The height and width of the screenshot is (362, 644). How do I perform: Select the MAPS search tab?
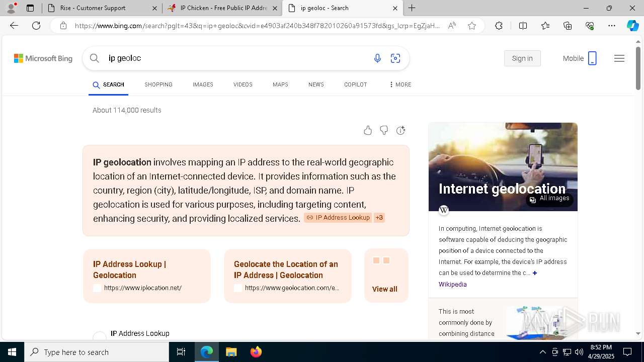click(x=280, y=84)
